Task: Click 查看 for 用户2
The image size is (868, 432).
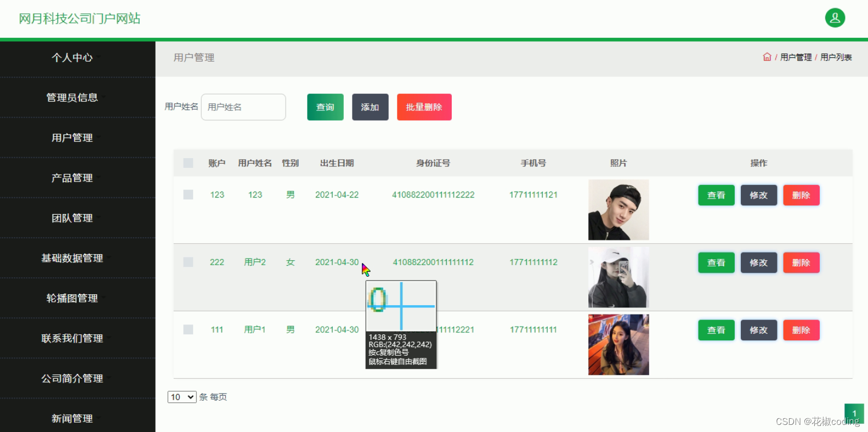Action: [716, 262]
